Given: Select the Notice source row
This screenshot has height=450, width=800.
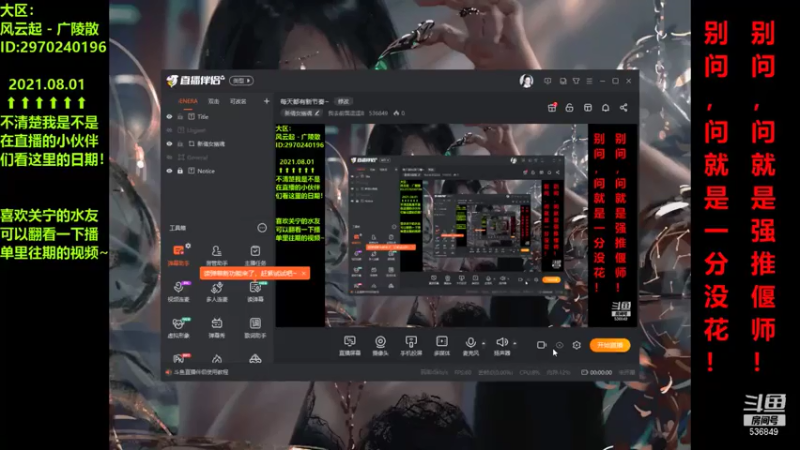Looking at the screenshot, I should (218, 171).
